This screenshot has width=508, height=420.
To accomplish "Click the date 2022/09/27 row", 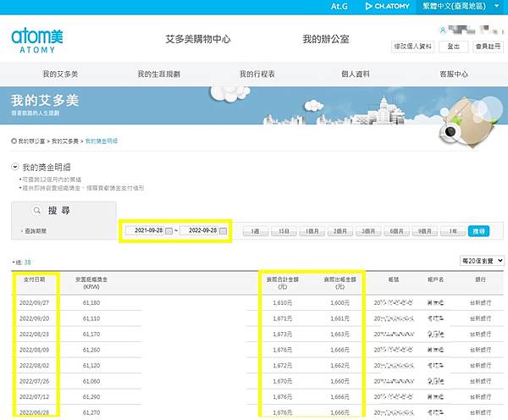I will (35, 302).
